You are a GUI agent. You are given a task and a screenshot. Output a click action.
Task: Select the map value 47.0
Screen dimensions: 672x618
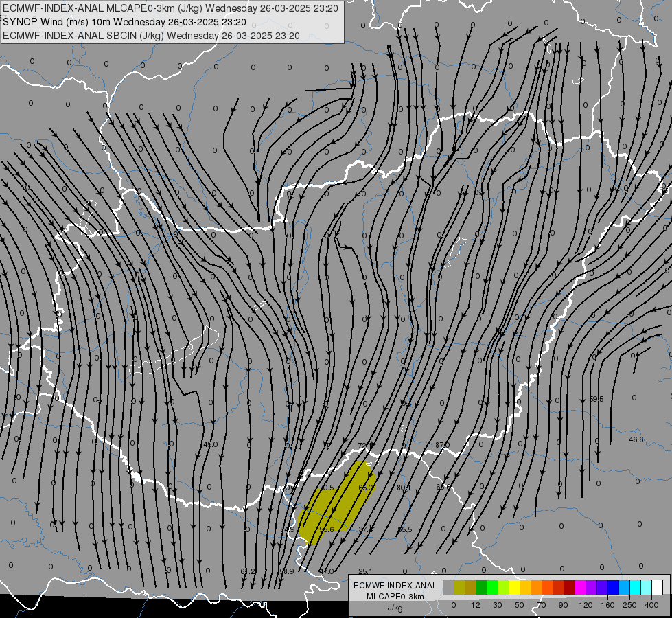pos(326,571)
